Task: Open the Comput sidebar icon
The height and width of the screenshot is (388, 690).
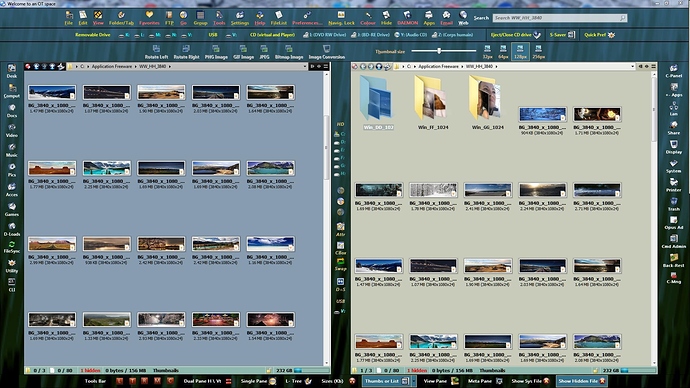Action: pyautogui.click(x=11, y=91)
